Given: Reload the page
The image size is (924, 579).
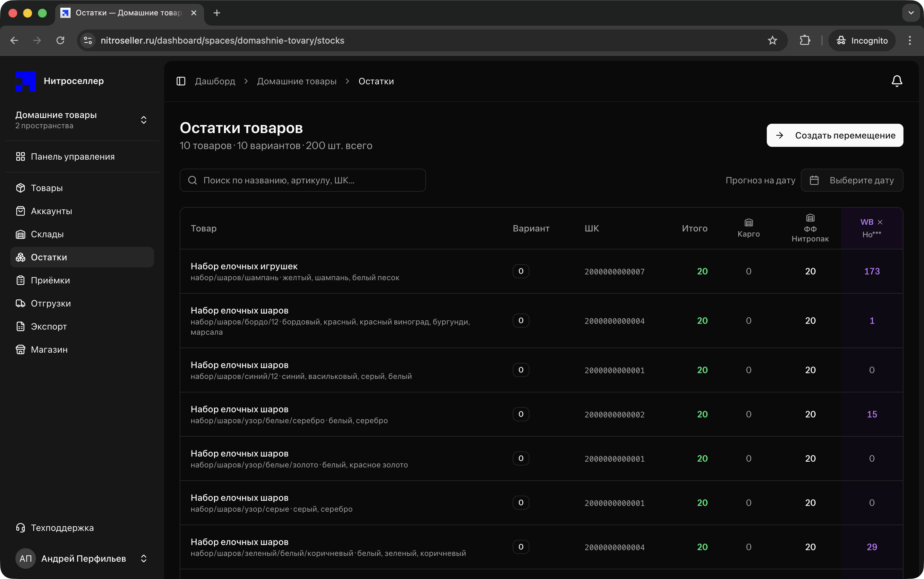Looking at the screenshot, I should 60,41.
